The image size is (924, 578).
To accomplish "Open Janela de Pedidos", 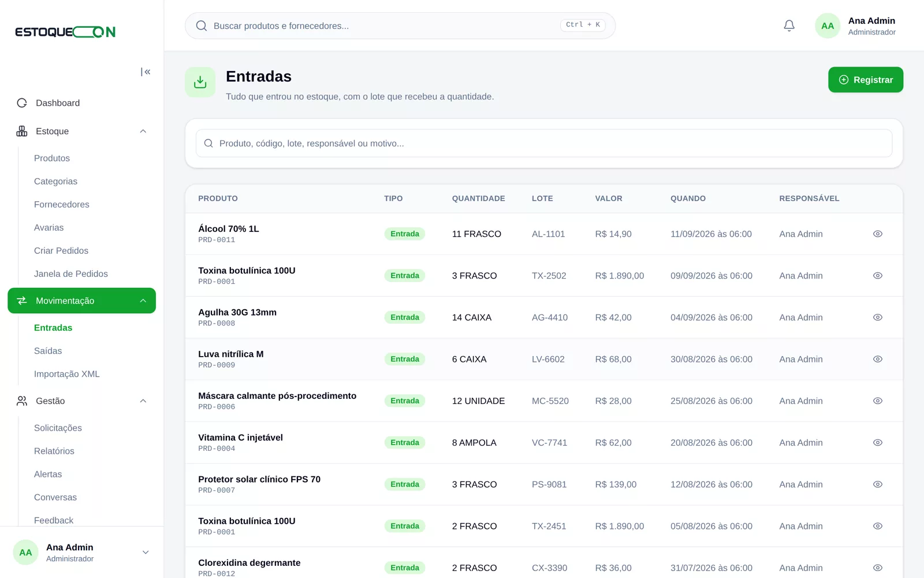I will (71, 274).
